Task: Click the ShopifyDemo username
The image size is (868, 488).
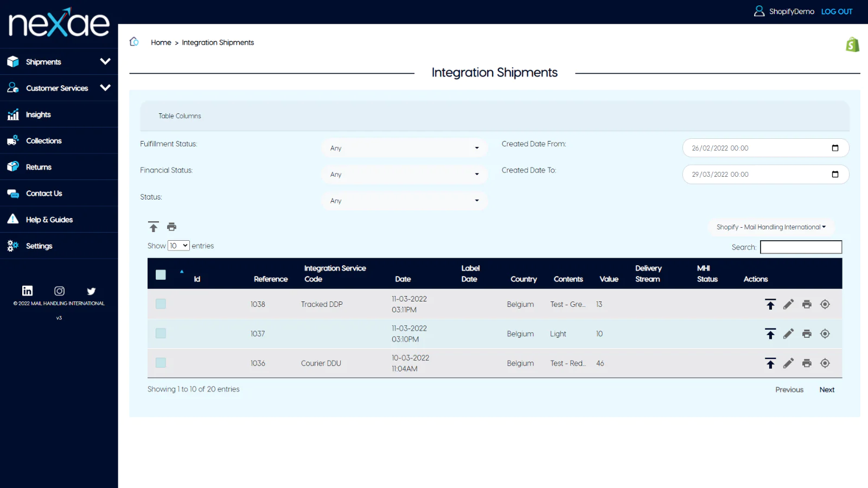Action: (792, 11)
